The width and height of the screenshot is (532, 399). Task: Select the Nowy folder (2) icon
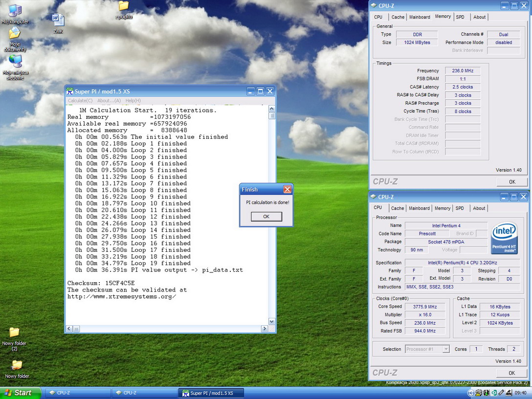tap(14, 338)
